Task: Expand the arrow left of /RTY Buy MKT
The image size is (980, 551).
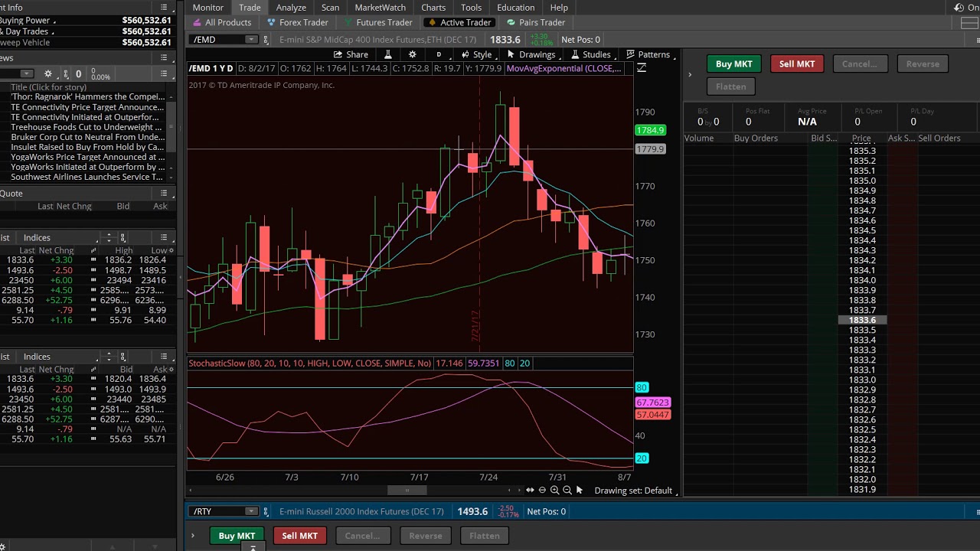Action: (x=193, y=536)
